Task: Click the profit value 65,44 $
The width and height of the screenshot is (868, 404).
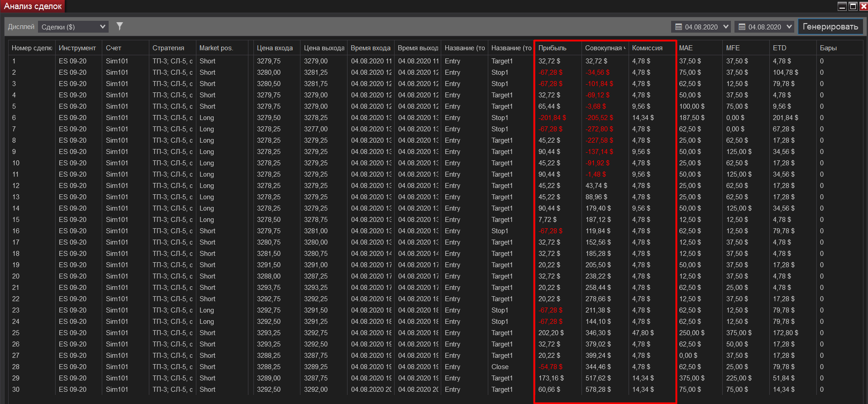Action: coord(549,106)
